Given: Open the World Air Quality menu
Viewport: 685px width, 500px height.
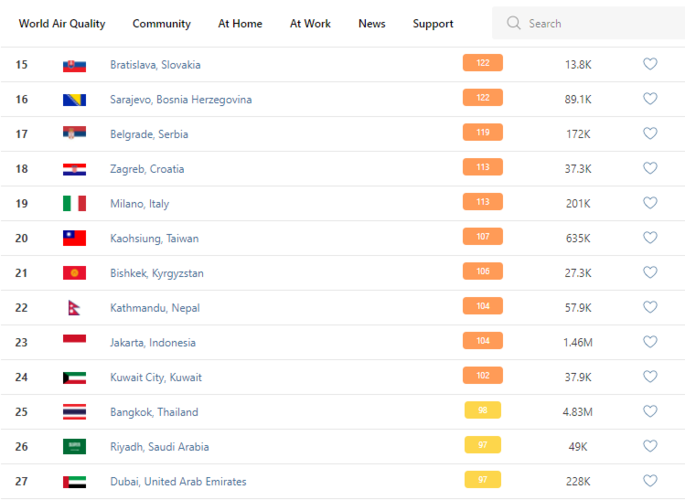Looking at the screenshot, I should pos(61,24).
